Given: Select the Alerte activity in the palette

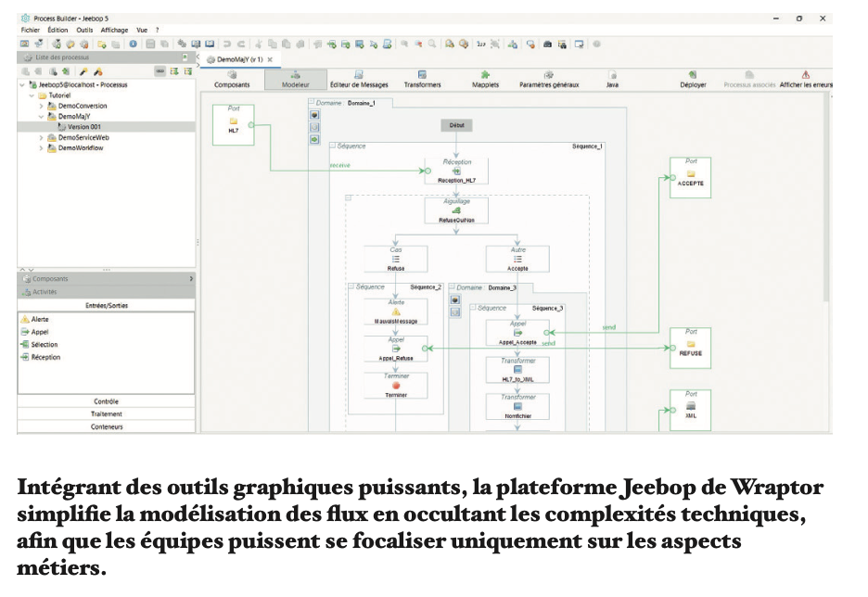Looking at the screenshot, I should click(x=39, y=319).
